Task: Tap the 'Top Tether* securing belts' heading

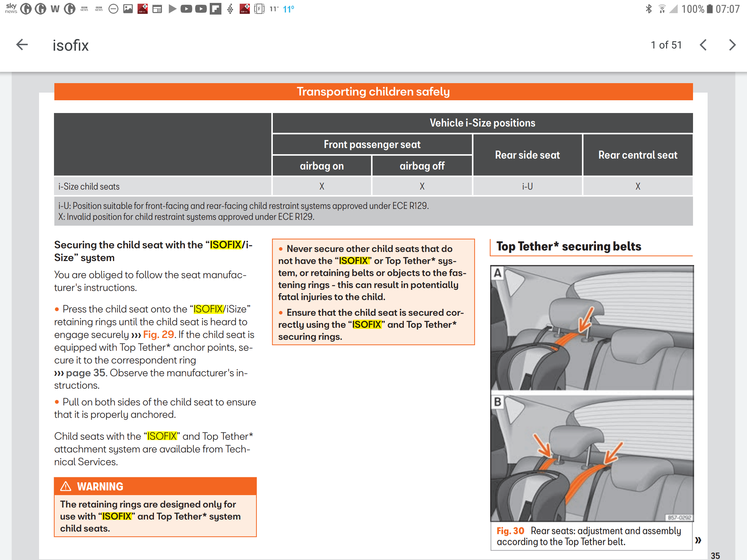Action: (x=569, y=246)
